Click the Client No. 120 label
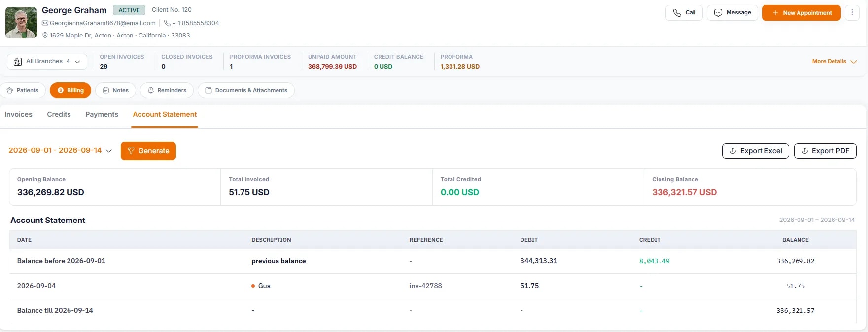The width and height of the screenshot is (868, 332). [x=172, y=10]
